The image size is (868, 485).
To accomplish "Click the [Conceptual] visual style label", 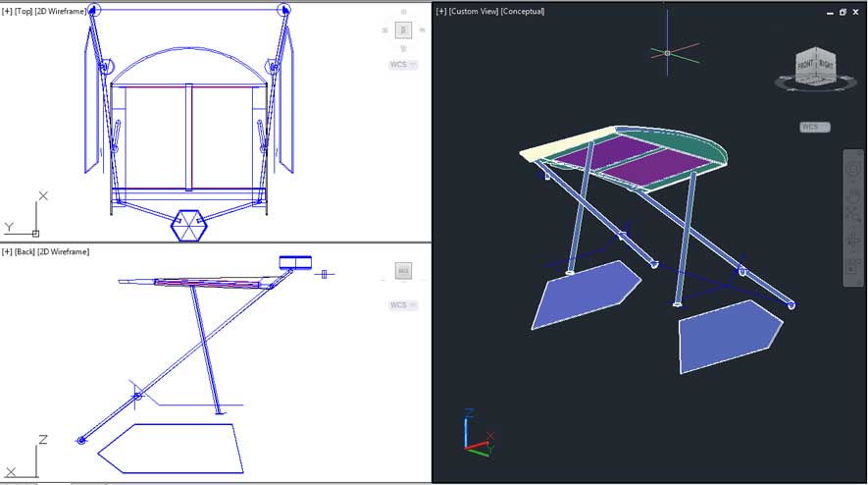I will [524, 12].
